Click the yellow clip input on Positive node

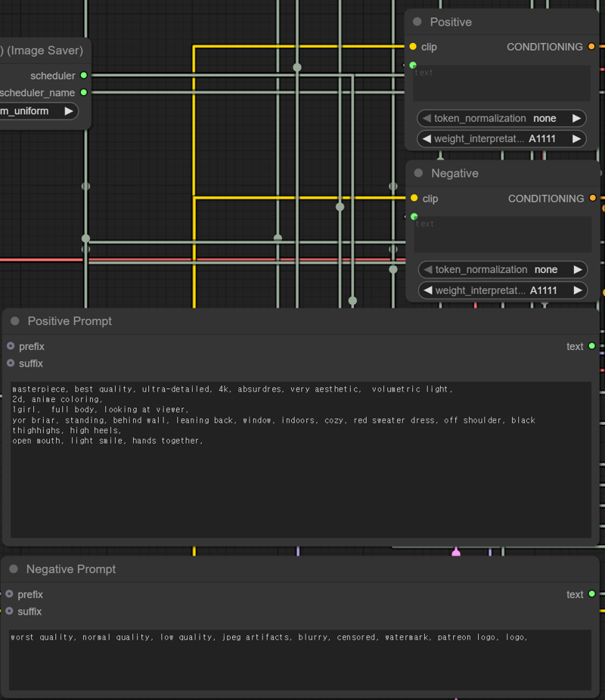pos(413,46)
